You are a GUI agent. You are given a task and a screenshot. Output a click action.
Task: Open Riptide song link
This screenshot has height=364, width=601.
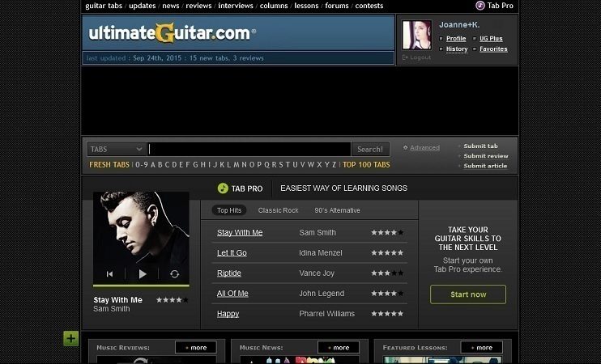pos(229,273)
